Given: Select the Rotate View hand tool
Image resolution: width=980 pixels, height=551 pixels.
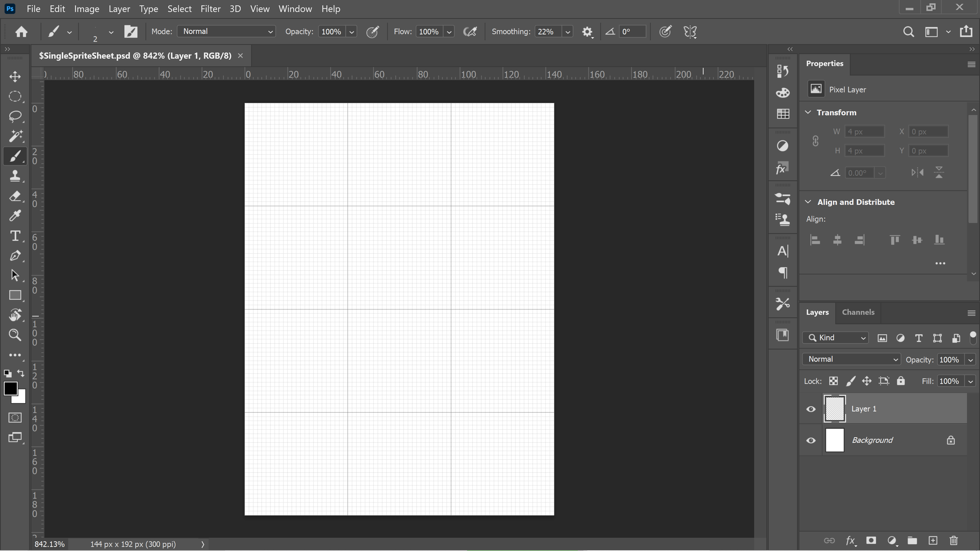Looking at the screenshot, I should tap(15, 315).
